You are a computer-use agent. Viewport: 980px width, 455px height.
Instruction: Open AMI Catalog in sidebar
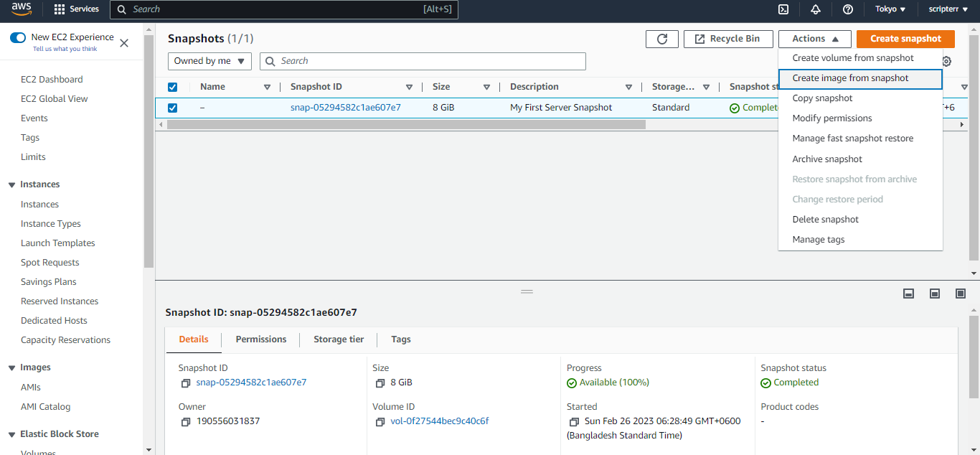(46, 407)
